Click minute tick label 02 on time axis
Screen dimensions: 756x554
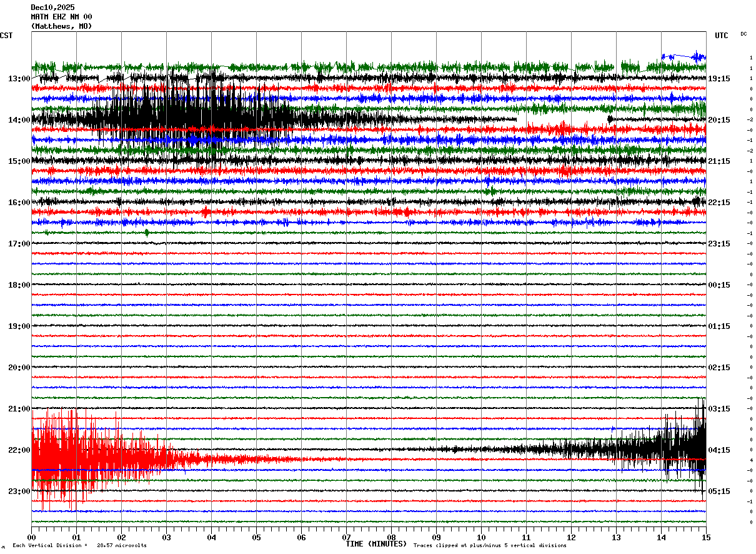pyautogui.click(x=121, y=537)
